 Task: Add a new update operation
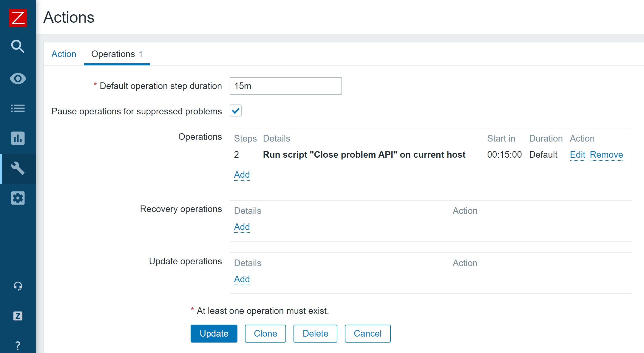pyautogui.click(x=242, y=279)
